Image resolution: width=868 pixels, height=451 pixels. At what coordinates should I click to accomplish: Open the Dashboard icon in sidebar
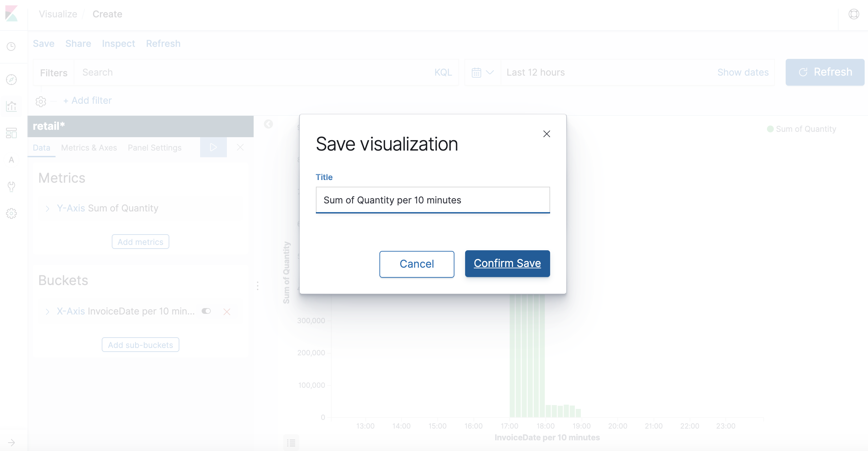pyautogui.click(x=11, y=133)
